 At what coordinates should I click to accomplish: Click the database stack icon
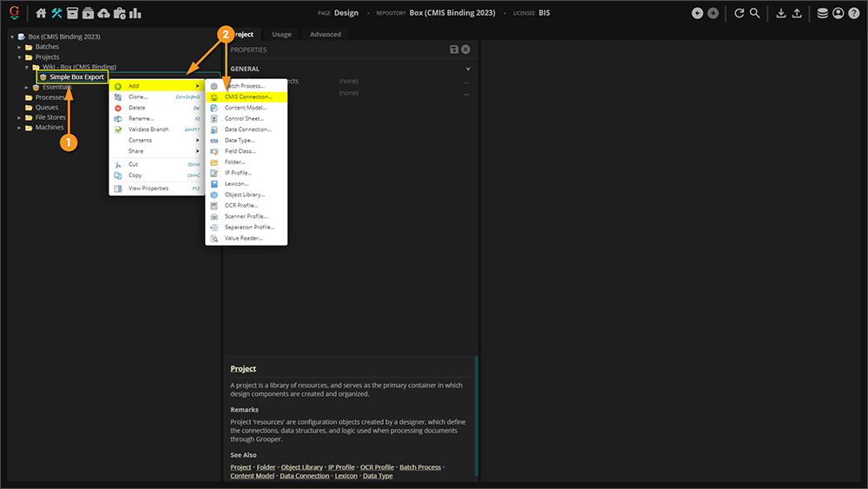coord(823,13)
